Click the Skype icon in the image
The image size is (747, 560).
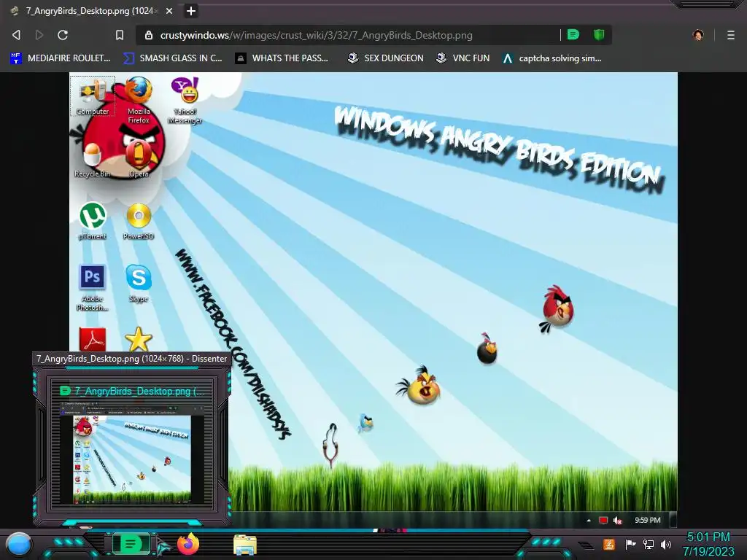click(x=139, y=284)
